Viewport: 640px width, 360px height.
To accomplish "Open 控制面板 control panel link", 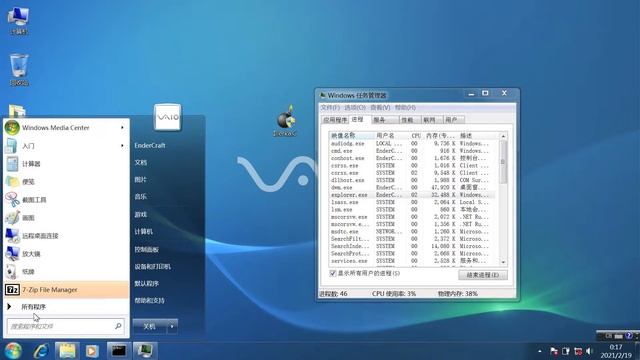I will click(x=147, y=249).
